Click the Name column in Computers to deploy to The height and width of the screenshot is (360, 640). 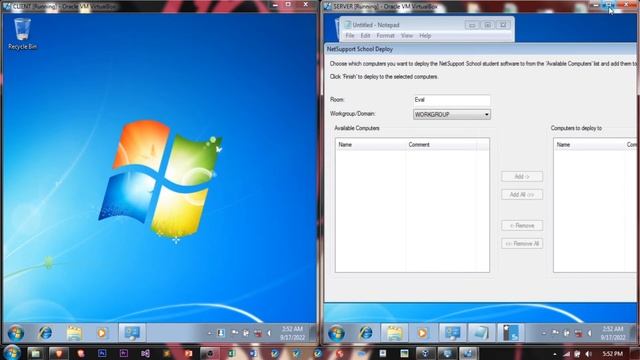[x=589, y=144]
